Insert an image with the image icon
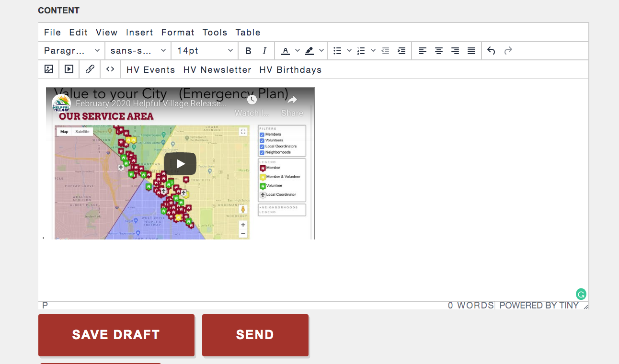The image size is (619, 364). coord(49,69)
